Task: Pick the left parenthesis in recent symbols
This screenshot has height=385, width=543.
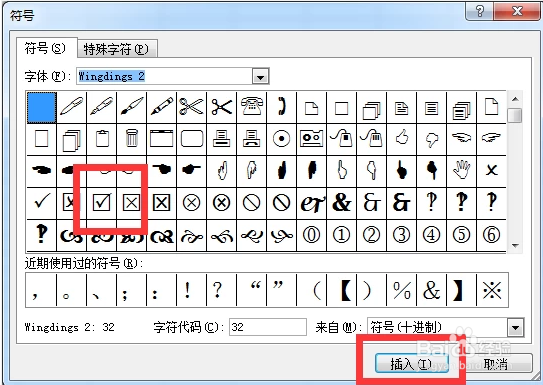Action: point(312,290)
